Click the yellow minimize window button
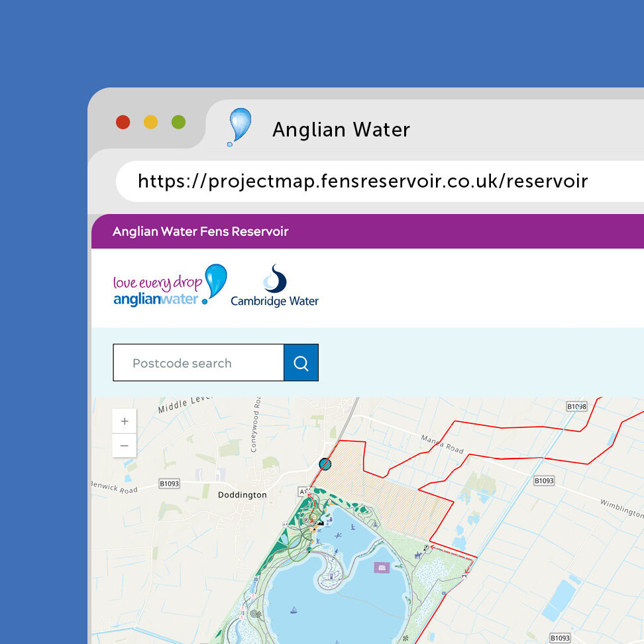This screenshot has height=644, width=644. click(150, 122)
